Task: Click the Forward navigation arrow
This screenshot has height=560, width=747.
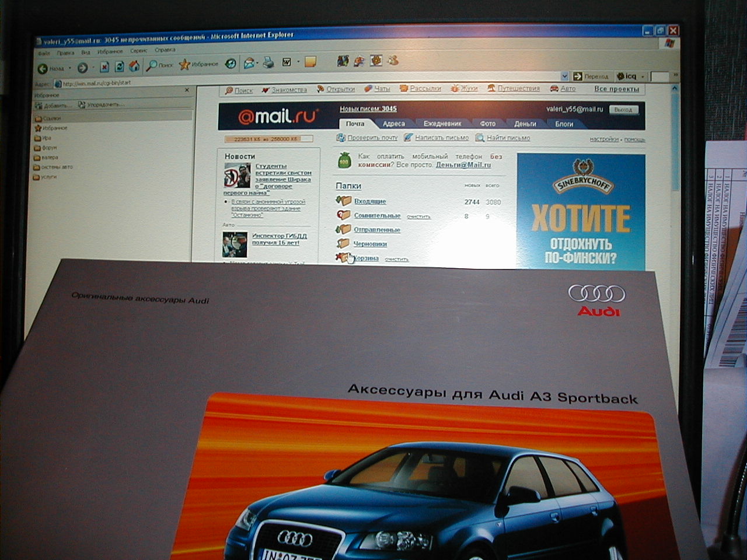Action: coord(82,68)
